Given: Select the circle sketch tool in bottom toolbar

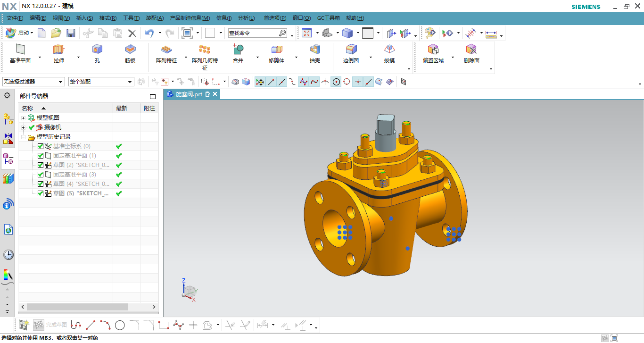Looking at the screenshot, I should pos(120,325).
